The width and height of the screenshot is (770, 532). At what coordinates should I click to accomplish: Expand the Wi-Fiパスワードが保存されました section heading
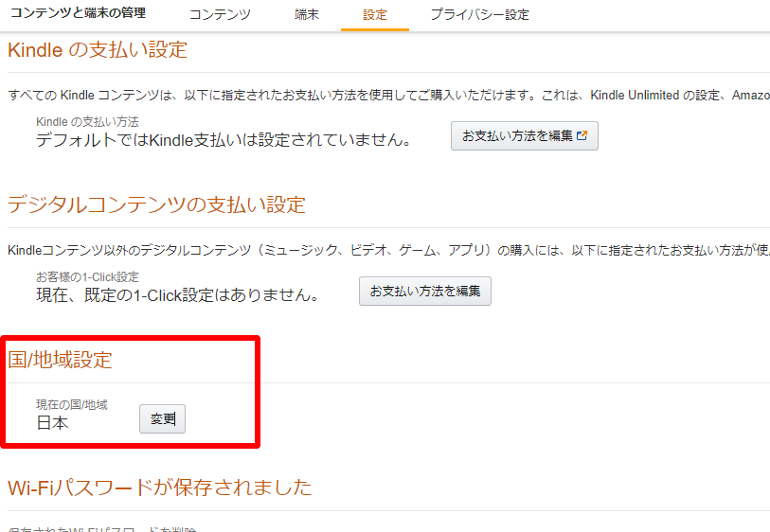point(159,488)
